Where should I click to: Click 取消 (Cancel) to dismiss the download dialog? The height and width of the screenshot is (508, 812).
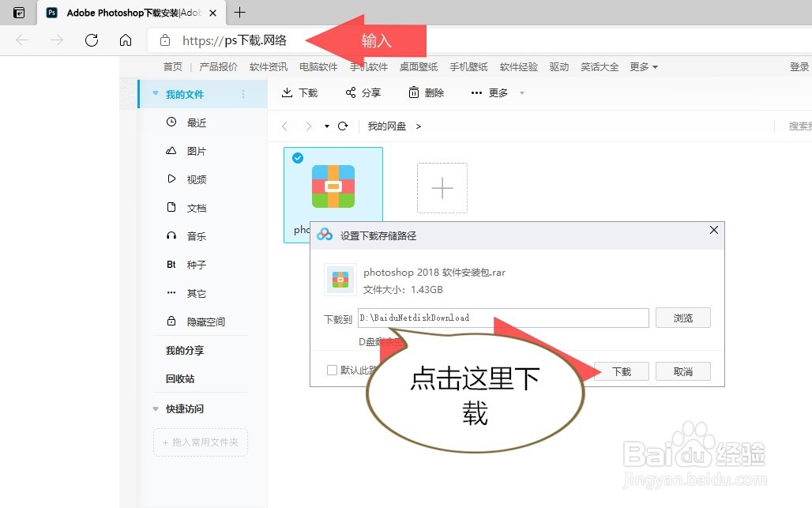pos(682,371)
